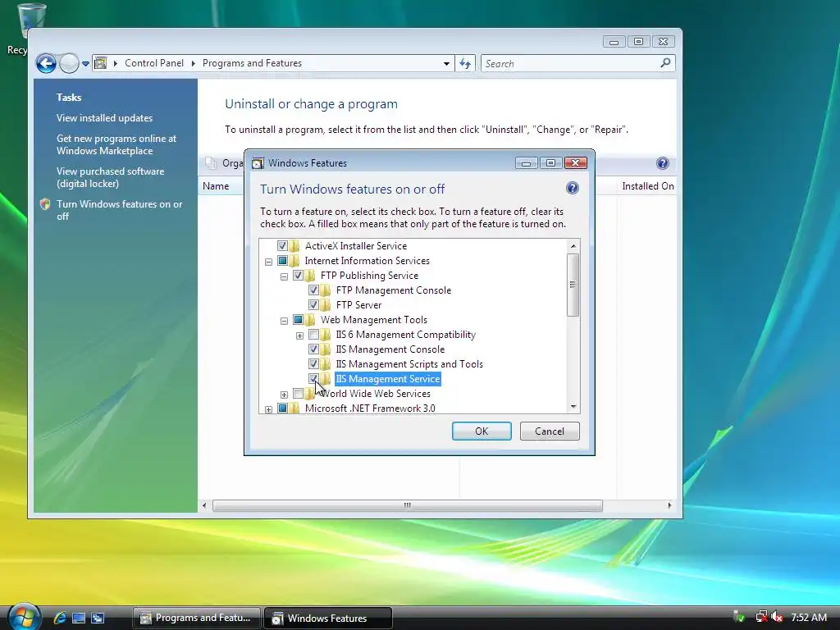Click OK in Windows Features dialog
The height and width of the screenshot is (630, 840).
click(x=482, y=431)
